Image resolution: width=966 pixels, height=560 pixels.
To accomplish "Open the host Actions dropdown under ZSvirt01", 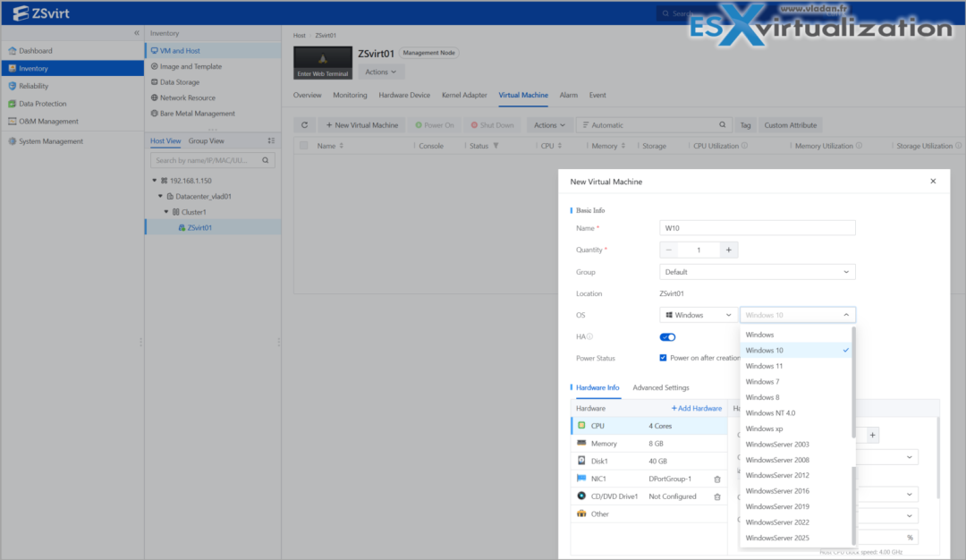I will pos(381,72).
